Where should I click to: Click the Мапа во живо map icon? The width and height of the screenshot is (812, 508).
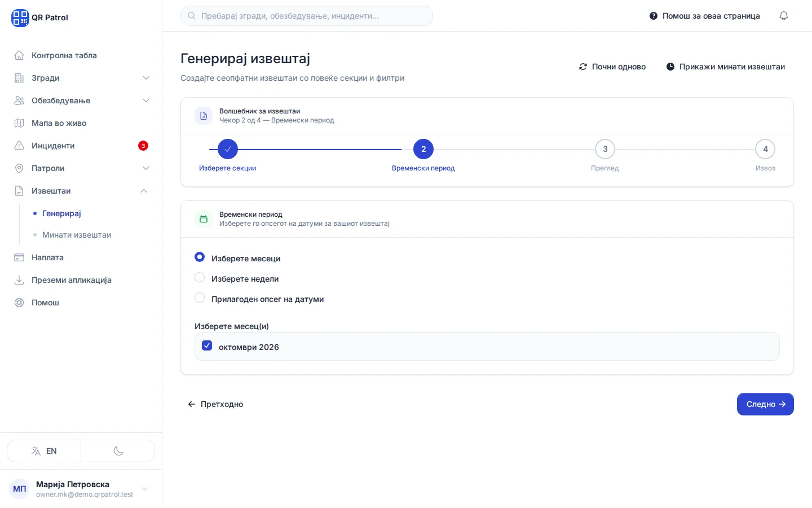point(19,123)
